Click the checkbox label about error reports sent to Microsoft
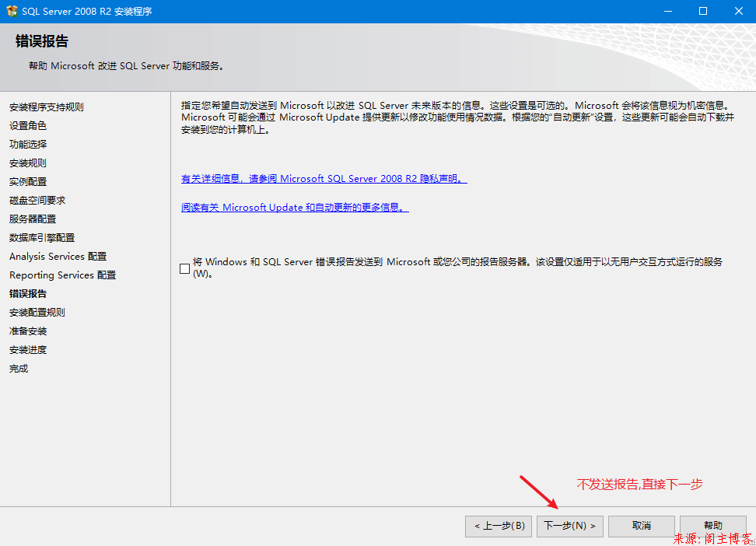 457,268
